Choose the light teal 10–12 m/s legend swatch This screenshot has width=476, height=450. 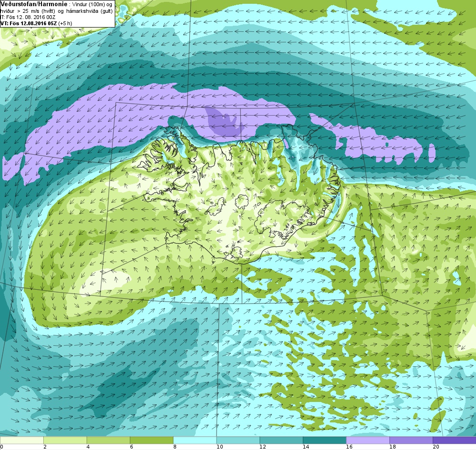point(238,440)
